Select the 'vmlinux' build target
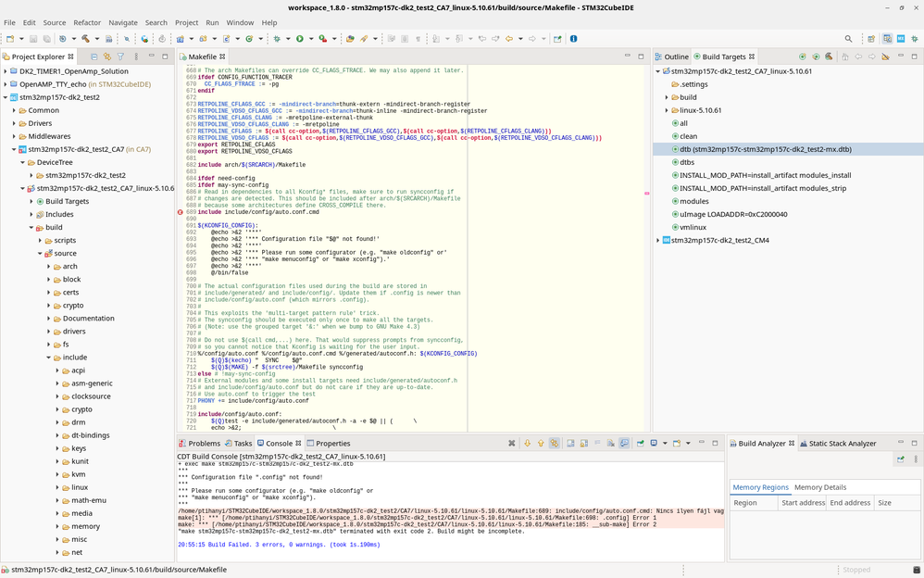The width and height of the screenshot is (924, 578). pos(693,227)
